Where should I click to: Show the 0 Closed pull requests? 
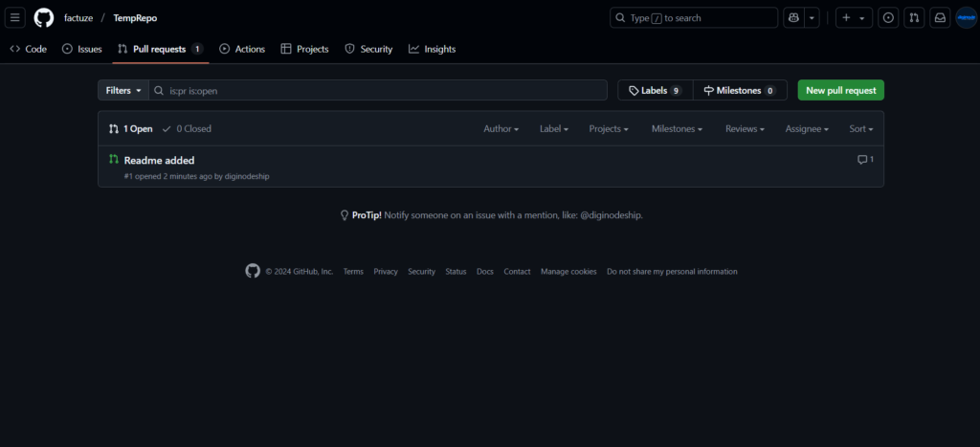(x=187, y=128)
